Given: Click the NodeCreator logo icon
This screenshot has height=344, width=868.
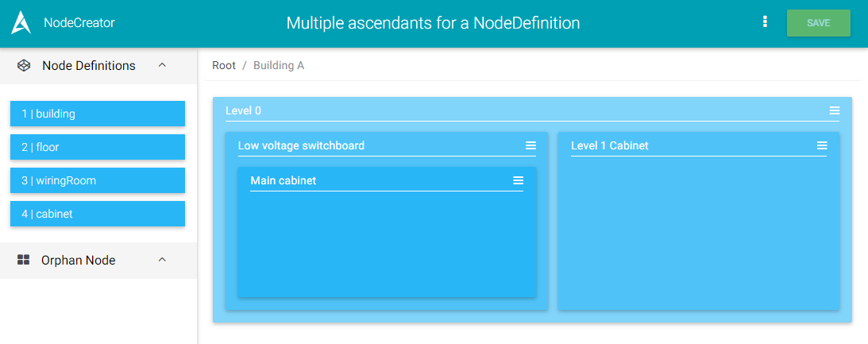Looking at the screenshot, I should tap(21, 23).
